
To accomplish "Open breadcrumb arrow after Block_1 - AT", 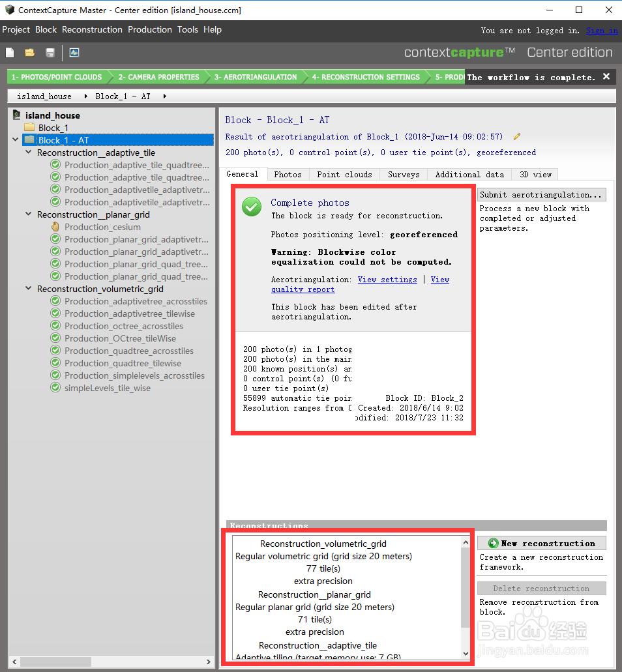I will click(164, 96).
